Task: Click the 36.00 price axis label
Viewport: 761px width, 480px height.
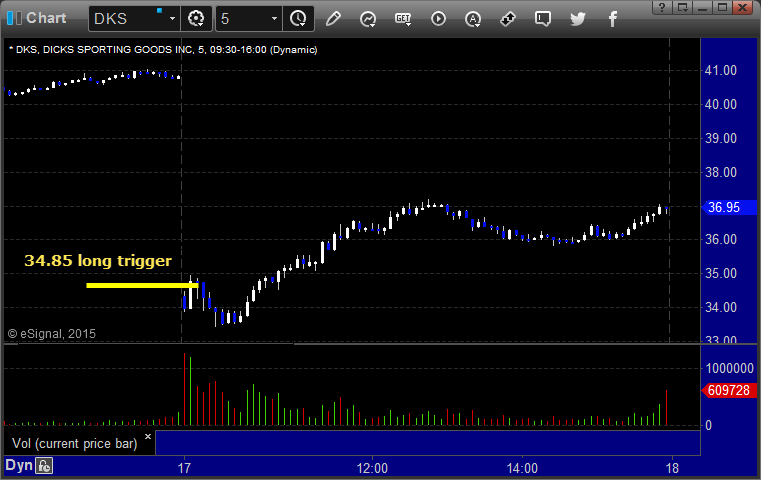Action: click(x=721, y=239)
